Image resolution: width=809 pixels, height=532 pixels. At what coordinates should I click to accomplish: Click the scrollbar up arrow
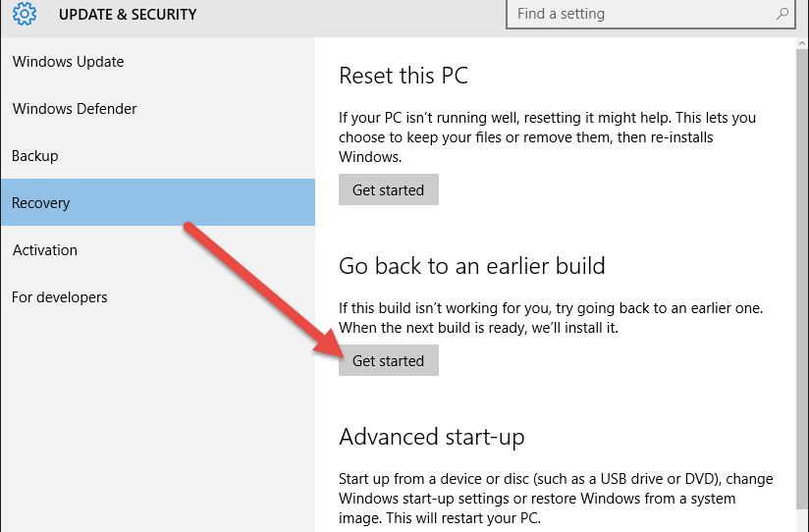pyautogui.click(x=802, y=44)
